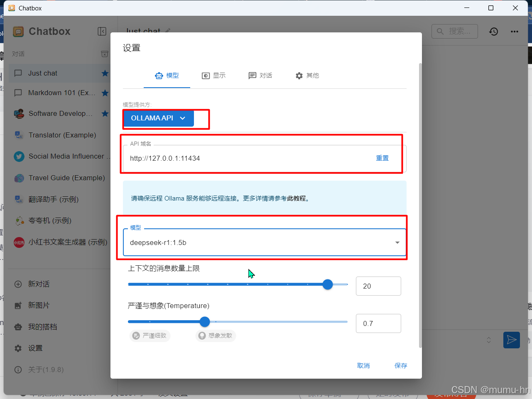Click the Software Developer avatar icon
532x399 pixels.
[x=19, y=113]
